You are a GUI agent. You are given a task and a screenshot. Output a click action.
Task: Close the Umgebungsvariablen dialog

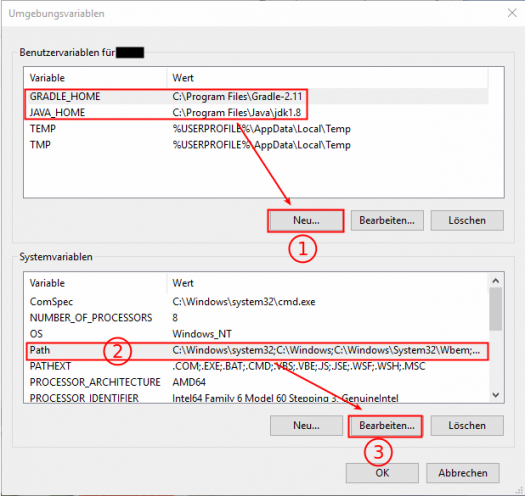point(512,13)
